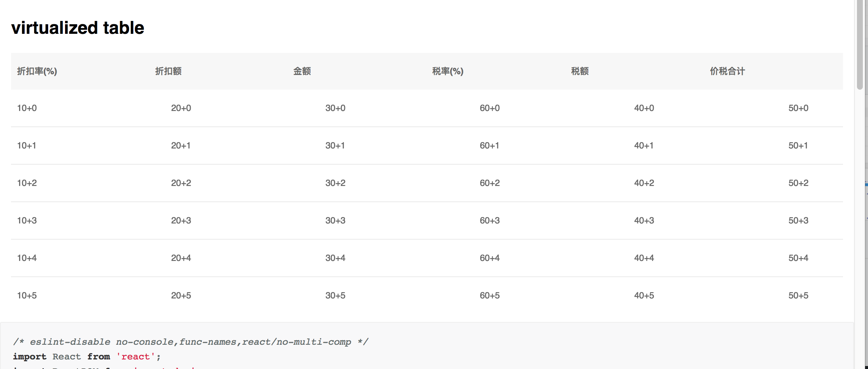The image size is (868, 369).
Task: Click the virtualized table heading
Action: tap(78, 28)
